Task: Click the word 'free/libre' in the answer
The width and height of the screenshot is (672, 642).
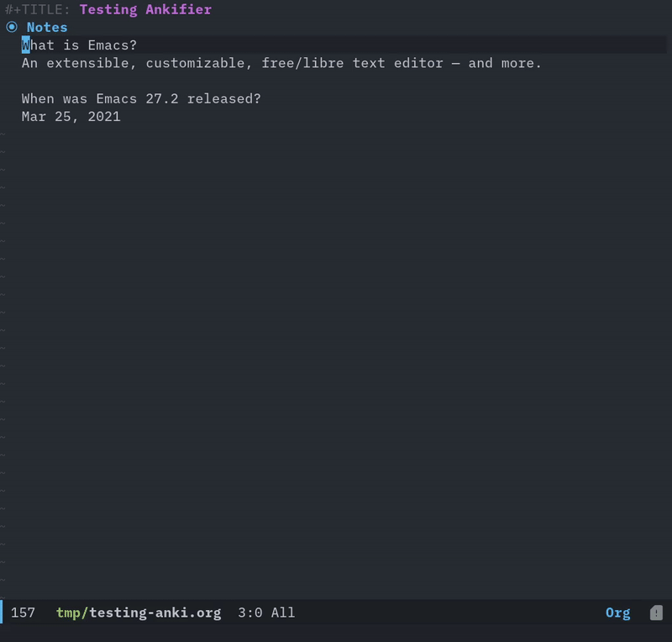Action: pos(302,63)
